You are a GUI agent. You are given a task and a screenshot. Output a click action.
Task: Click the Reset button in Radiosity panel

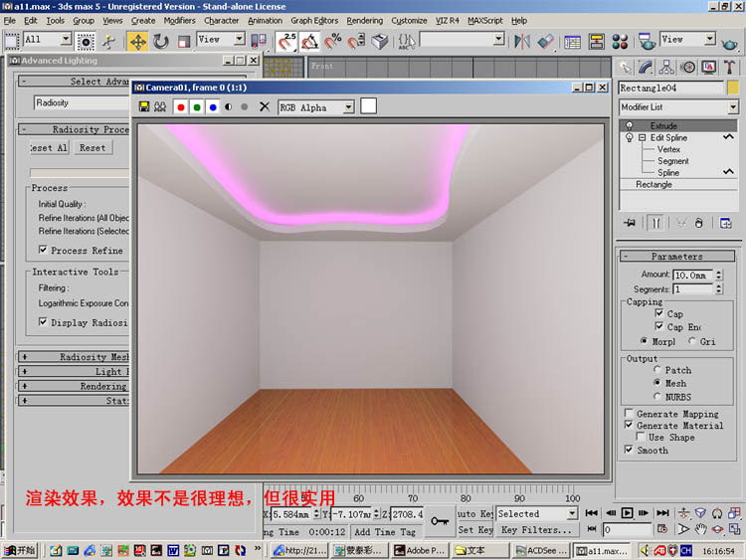point(93,147)
